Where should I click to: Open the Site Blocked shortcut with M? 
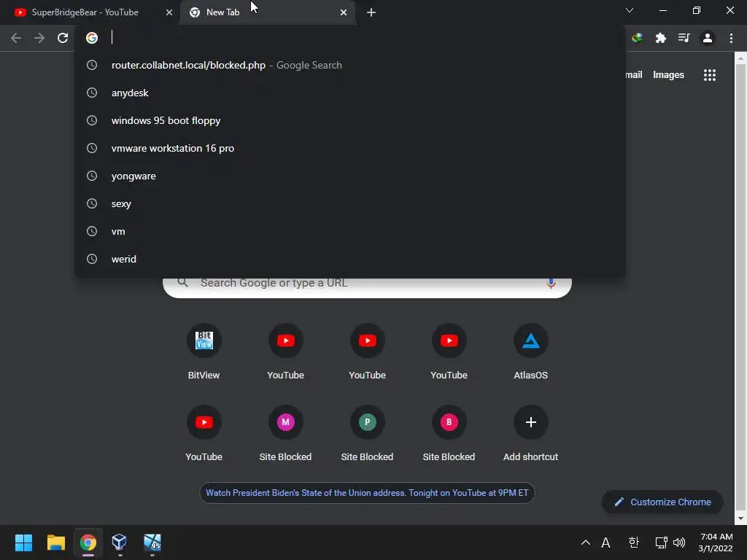tap(285, 434)
